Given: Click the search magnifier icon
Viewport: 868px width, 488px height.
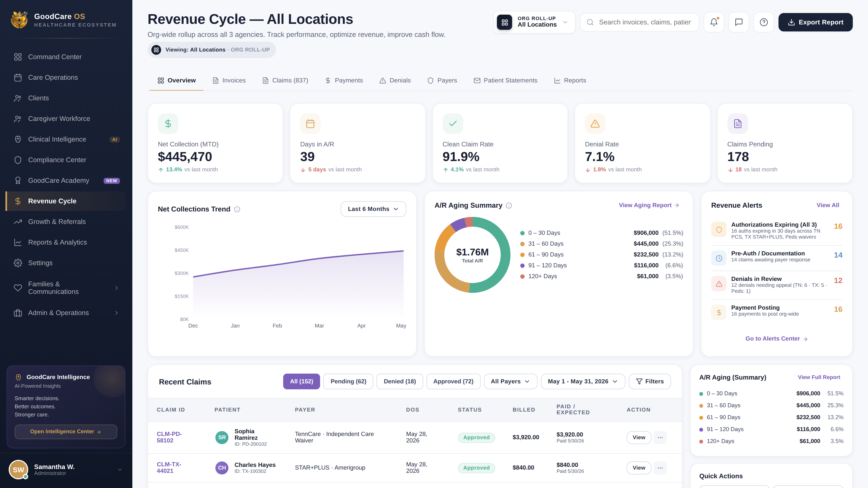Looking at the screenshot, I should point(590,22).
